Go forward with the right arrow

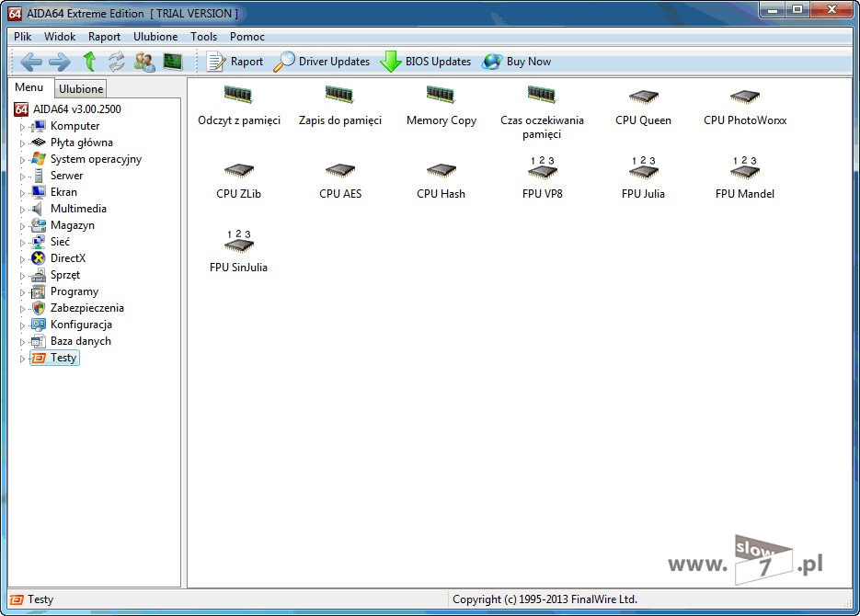tap(59, 62)
